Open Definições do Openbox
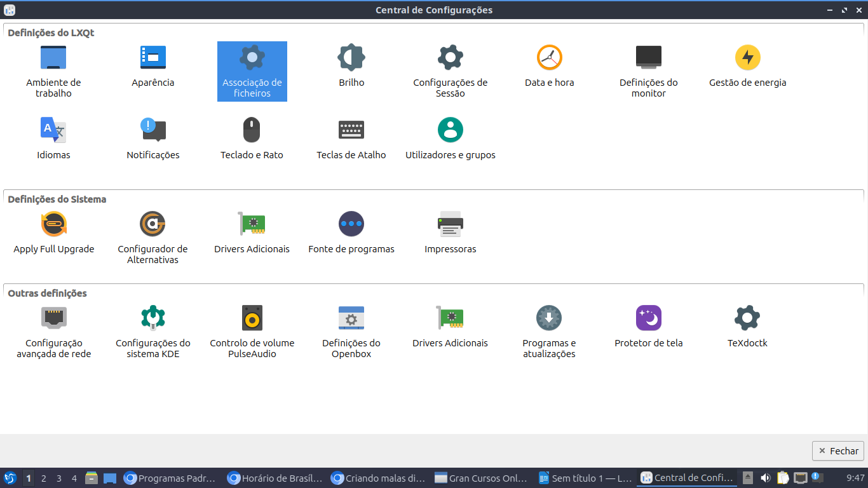The image size is (868, 488). (x=351, y=332)
